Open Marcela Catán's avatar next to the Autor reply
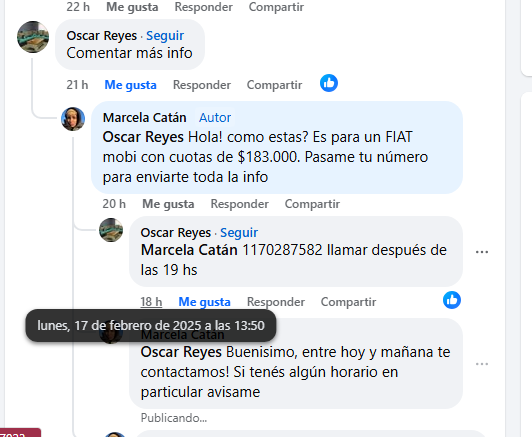The width and height of the screenshot is (532, 437). pos(73,119)
